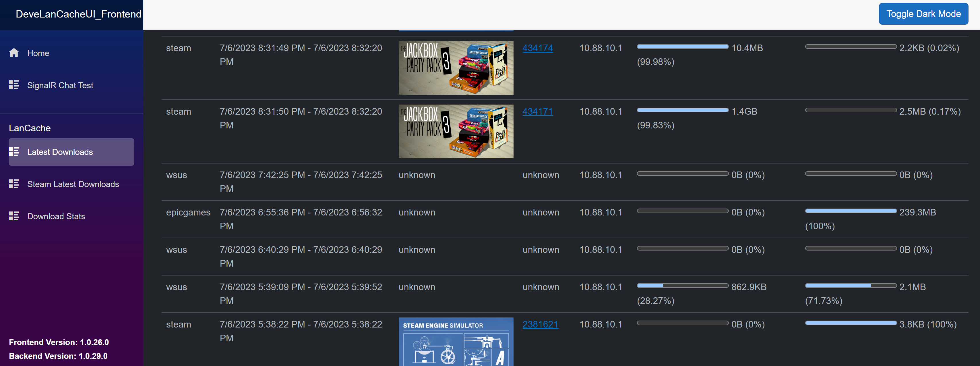Click the Steam Latest Downloads list icon
Viewport: 980px width, 366px height.
(14, 184)
